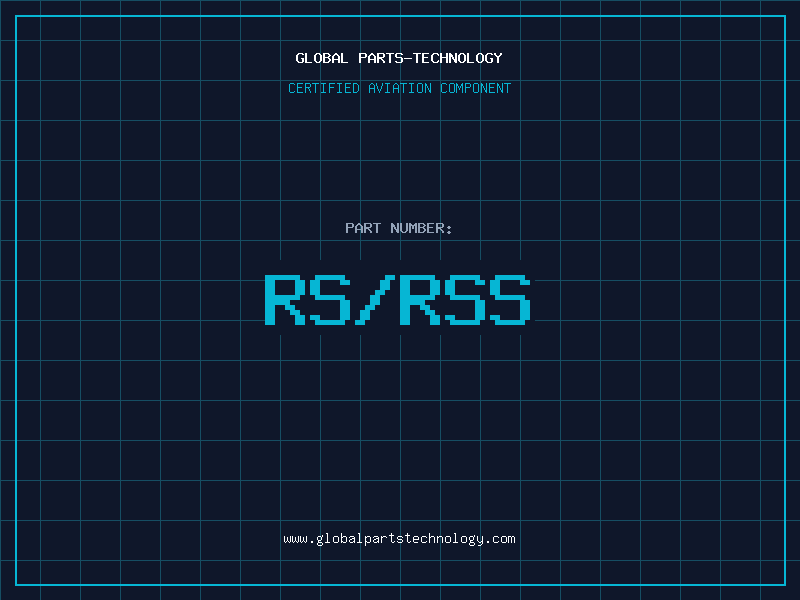Click the CERTIFIED AVIATION COMPONENT subtitle
Image resolution: width=800 pixels, height=600 pixels.
(399, 89)
